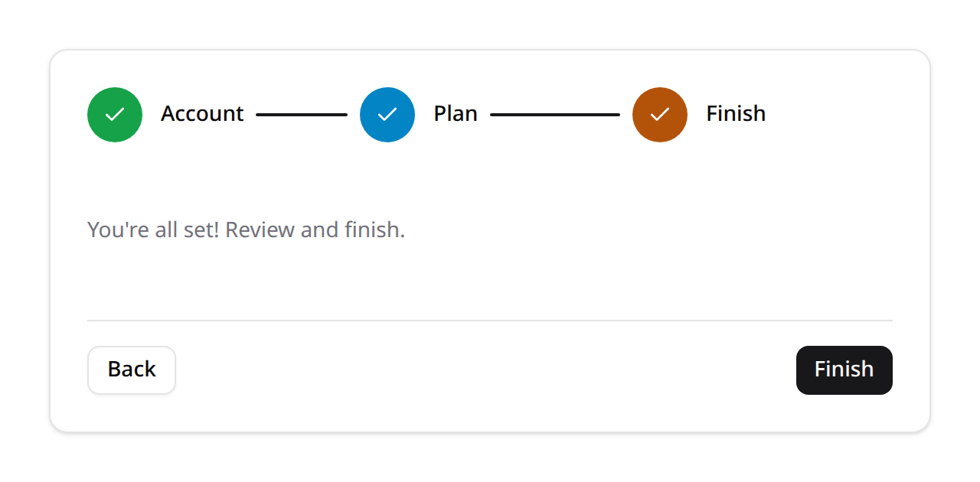Click the black Finish button
This screenshot has height=482, width=980.
844,370
